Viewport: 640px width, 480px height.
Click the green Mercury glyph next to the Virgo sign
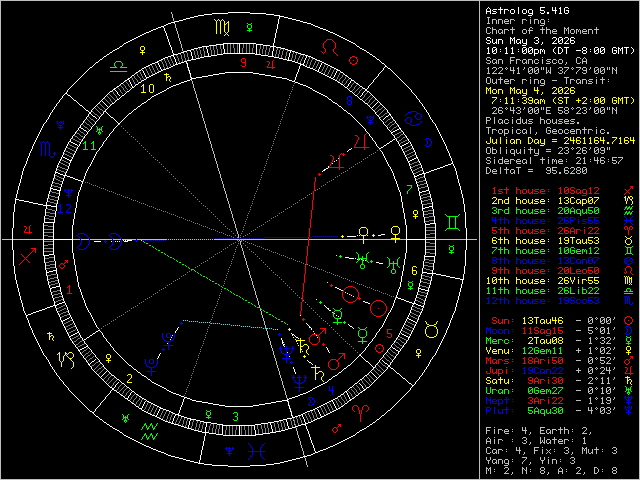249,27
